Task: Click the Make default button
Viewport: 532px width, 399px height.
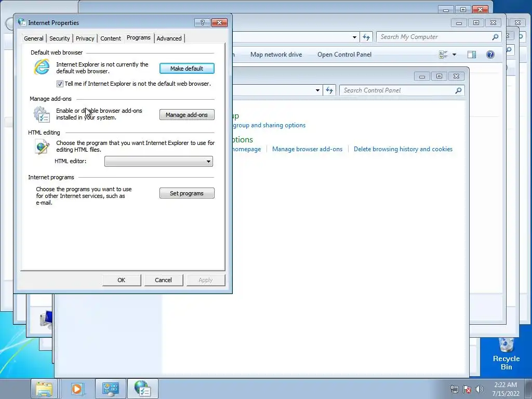Action: (x=187, y=69)
